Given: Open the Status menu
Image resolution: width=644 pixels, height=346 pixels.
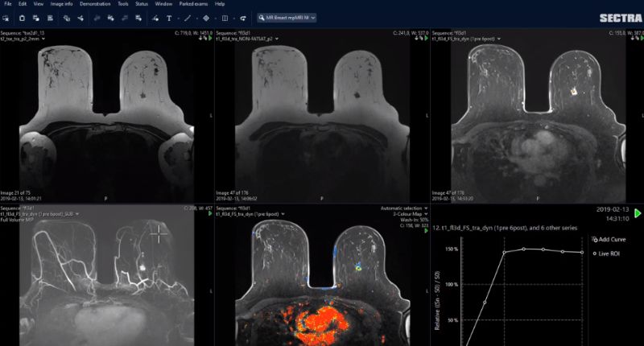Looking at the screenshot, I should click(x=142, y=4).
